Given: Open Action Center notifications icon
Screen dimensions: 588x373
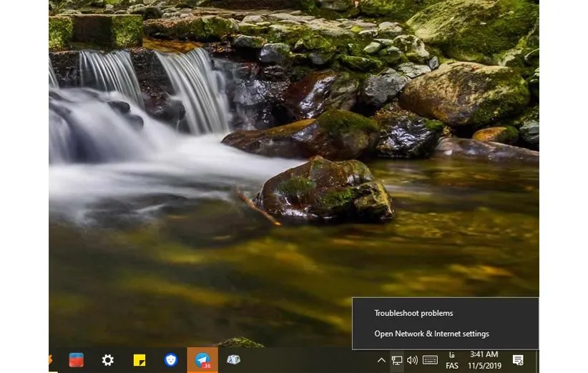Looking at the screenshot, I should pyautogui.click(x=518, y=360).
